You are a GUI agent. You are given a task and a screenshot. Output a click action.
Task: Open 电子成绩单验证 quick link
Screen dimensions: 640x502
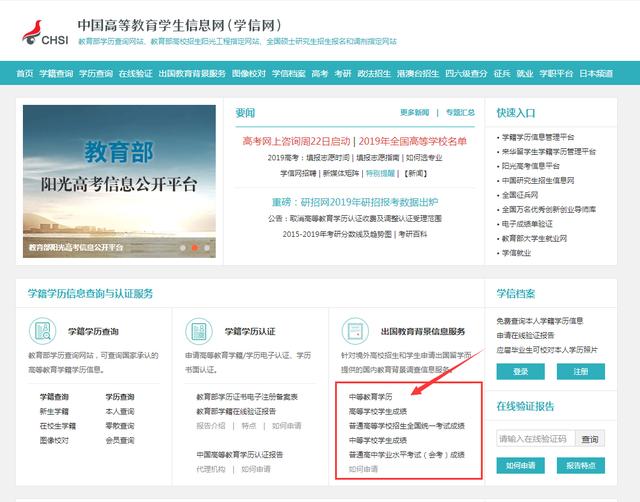pos(527,224)
